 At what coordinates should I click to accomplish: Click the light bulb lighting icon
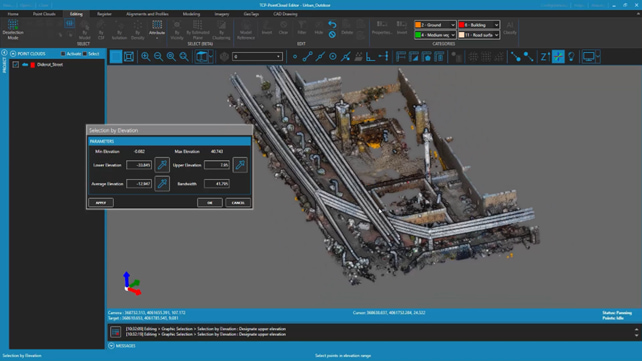571,56
